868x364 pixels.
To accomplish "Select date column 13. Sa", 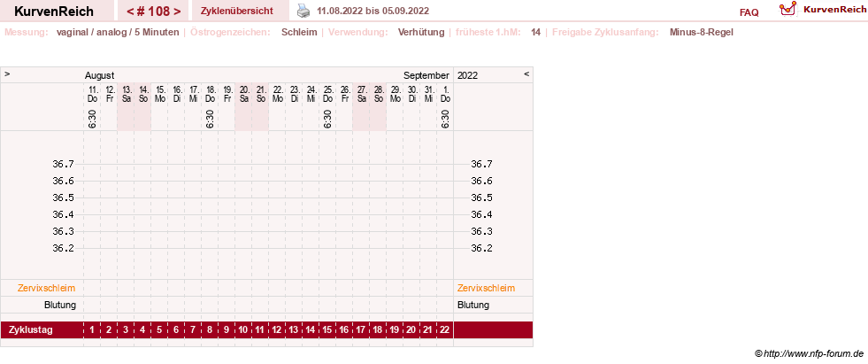I will click(127, 94).
